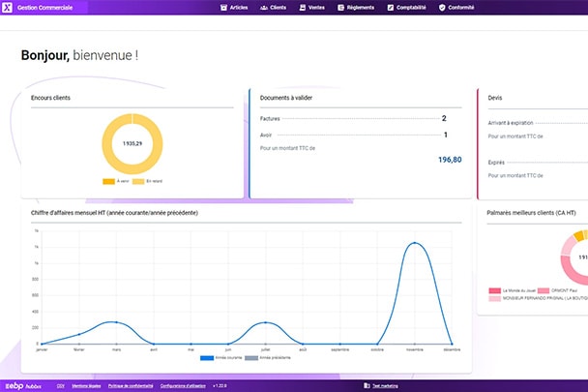Click the Palmarès meilleurs clients heading
This screenshot has height=392, width=588.
(531, 213)
